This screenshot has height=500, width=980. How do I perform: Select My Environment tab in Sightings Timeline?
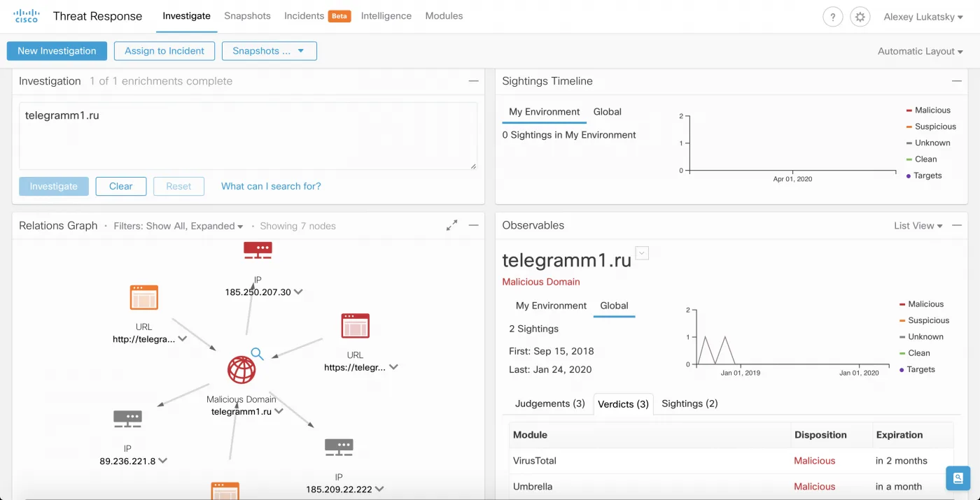[544, 112]
